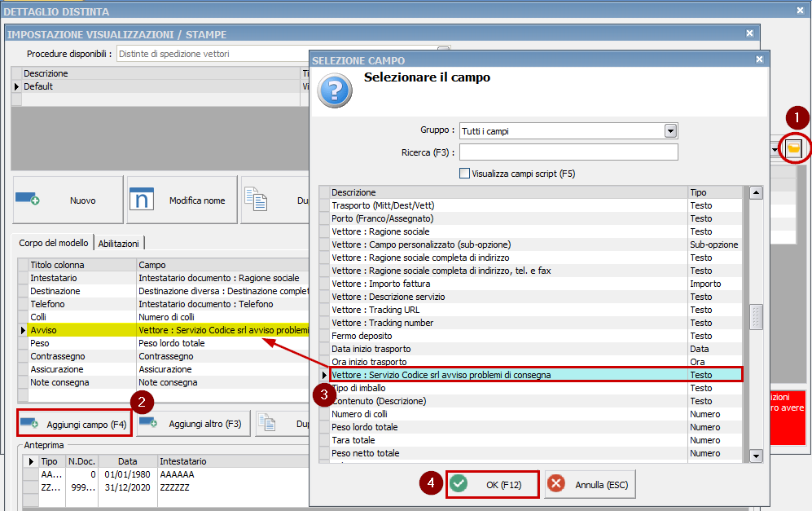Select 'Peso lordo totale' in field list
Image resolution: width=812 pixels, height=511 pixels.
tap(535, 426)
